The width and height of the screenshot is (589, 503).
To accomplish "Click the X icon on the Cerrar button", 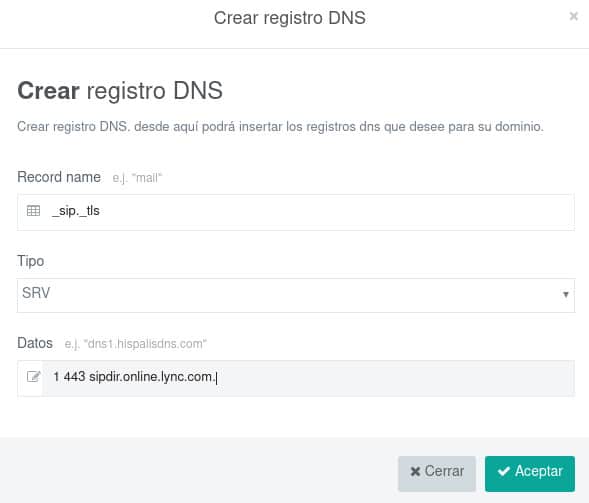I will point(415,471).
